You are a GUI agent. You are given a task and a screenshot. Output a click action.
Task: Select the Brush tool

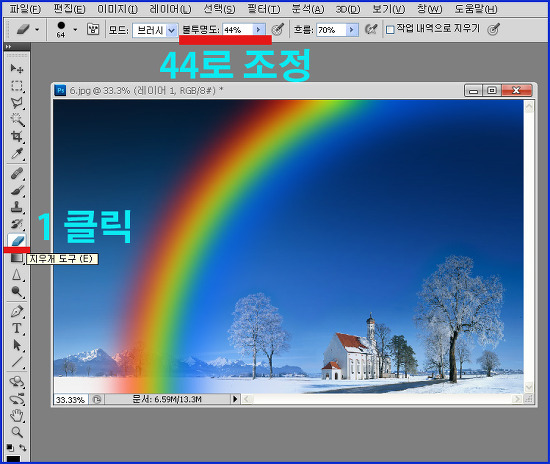coord(16,190)
